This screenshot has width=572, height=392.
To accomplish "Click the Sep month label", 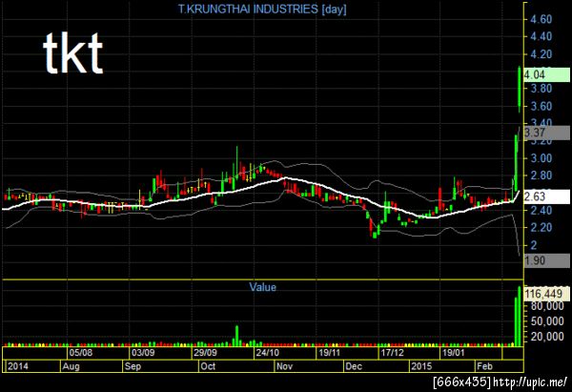I will pos(133,366).
